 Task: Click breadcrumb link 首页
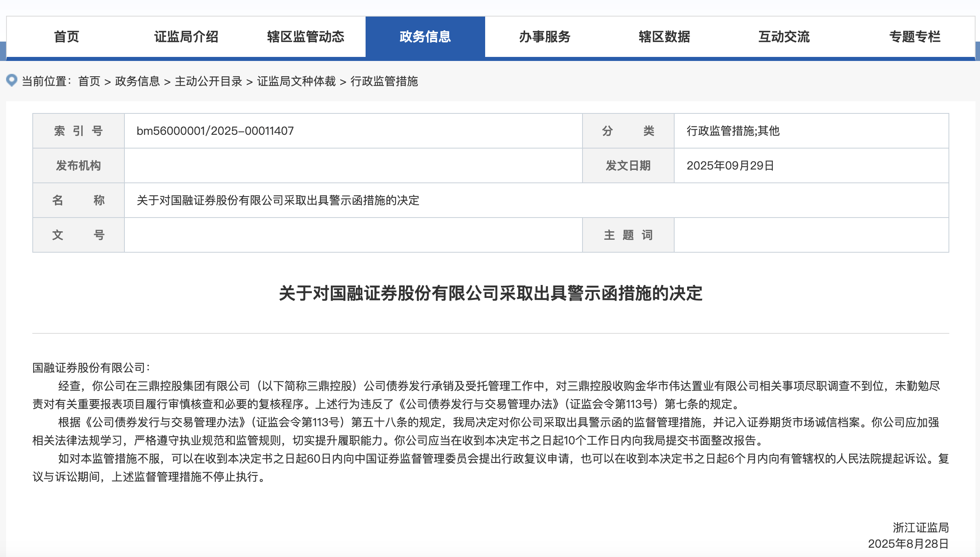tap(89, 81)
